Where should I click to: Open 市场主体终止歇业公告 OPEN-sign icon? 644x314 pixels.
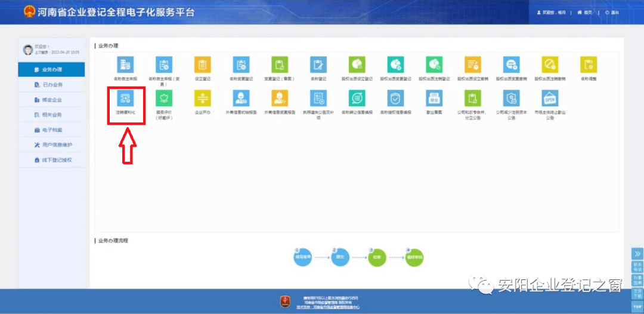click(550, 98)
